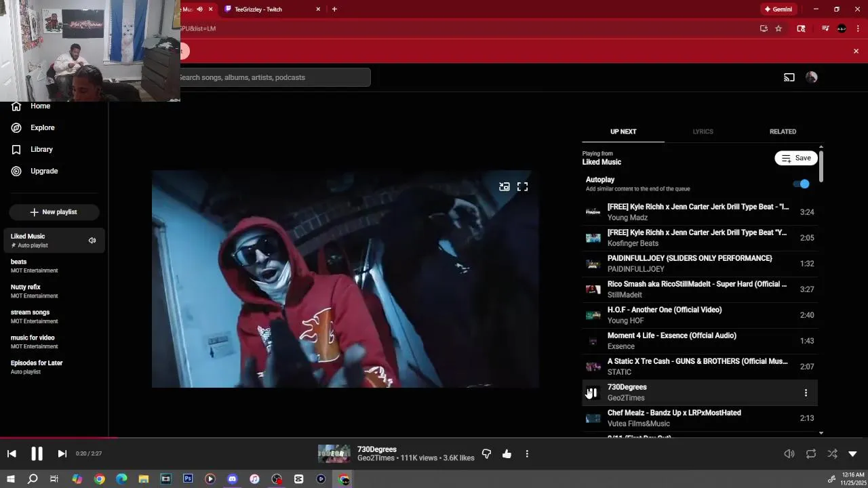The image size is (868, 488).
Task: Play H.O.F - Another One track
Action: pyautogui.click(x=700, y=315)
